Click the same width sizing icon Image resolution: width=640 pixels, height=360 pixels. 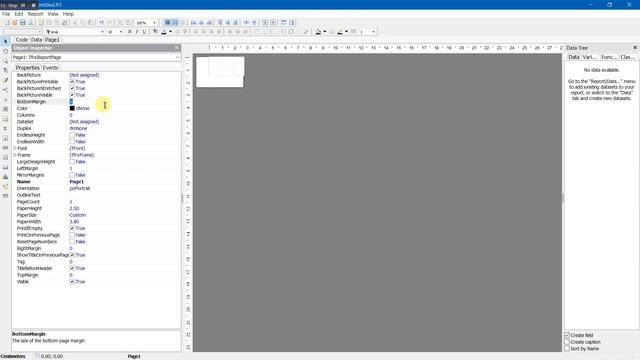coord(283,22)
